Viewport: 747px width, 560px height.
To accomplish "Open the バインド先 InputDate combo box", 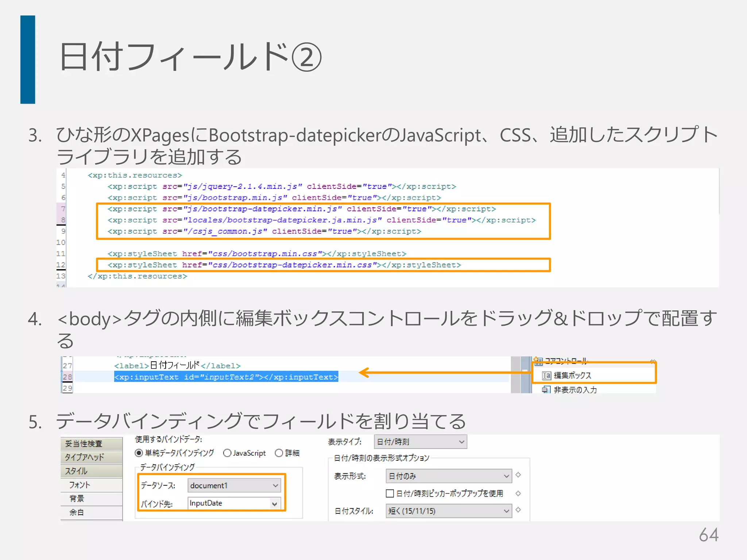I will tap(275, 504).
